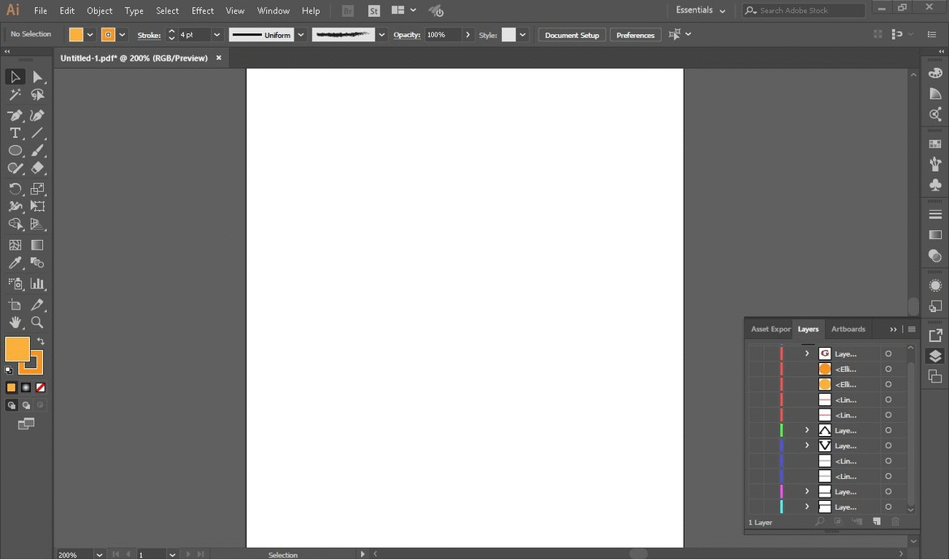Activate the Pen tool
Image resolution: width=949 pixels, height=560 pixels.
click(x=15, y=114)
